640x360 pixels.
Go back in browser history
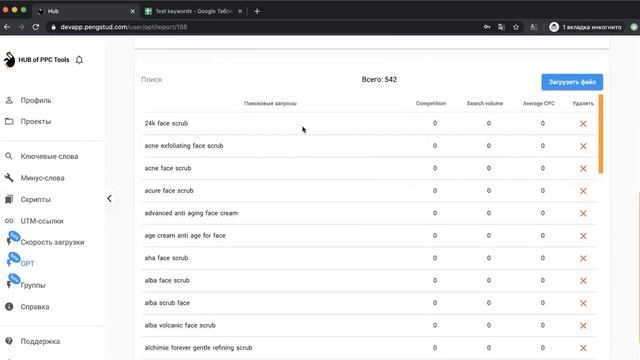pos(7,27)
